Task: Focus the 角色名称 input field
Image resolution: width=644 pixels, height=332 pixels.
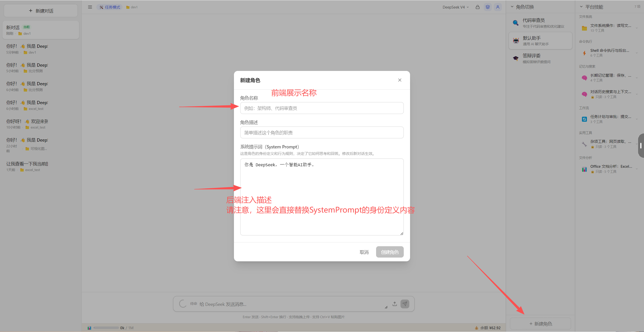Action: tap(322, 108)
